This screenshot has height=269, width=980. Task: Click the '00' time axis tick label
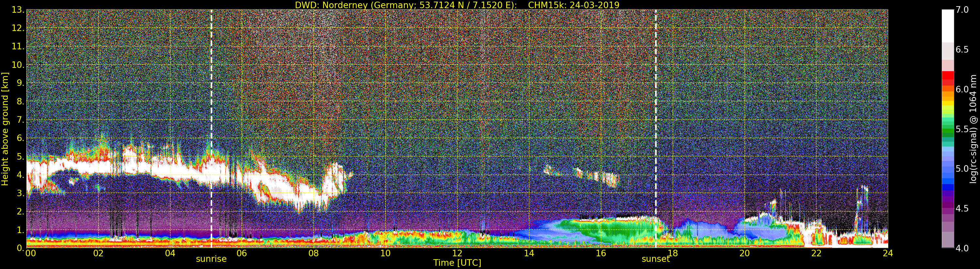(x=30, y=253)
